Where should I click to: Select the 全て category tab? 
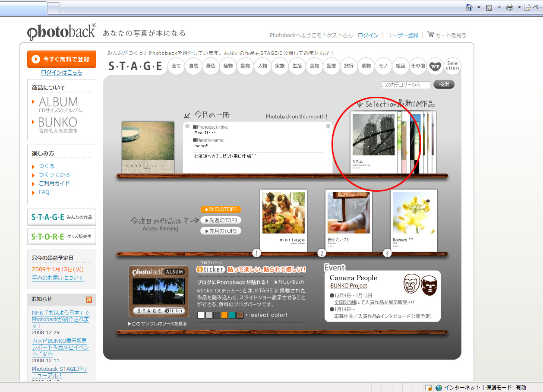coord(176,66)
